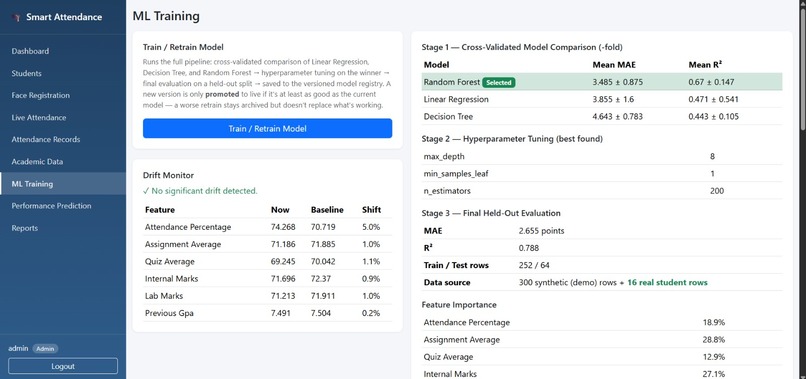Image resolution: width=806 pixels, height=379 pixels.
Task: Click the 18.9% feature importance value
Action: 714,322
